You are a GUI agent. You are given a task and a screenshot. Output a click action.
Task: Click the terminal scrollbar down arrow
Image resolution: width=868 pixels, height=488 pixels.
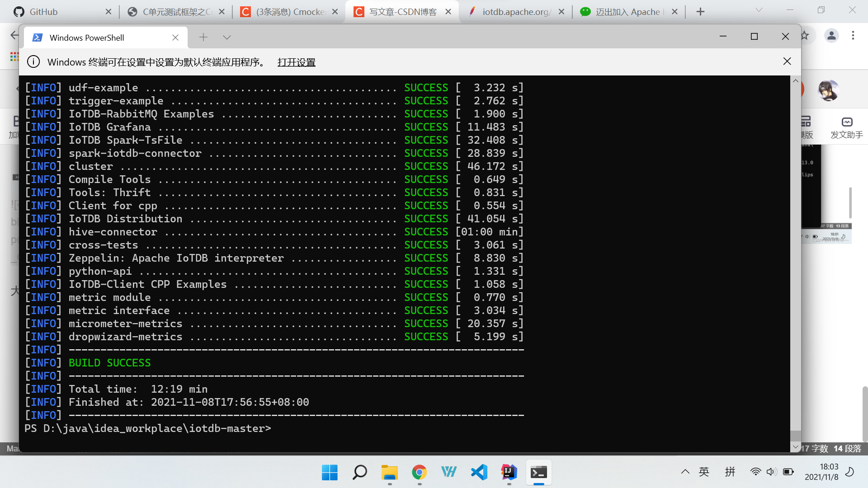(x=795, y=446)
